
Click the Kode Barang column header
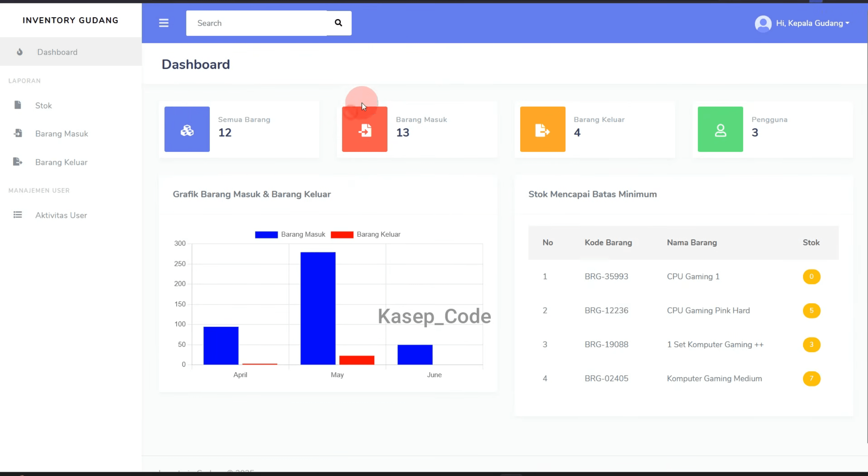(608, 242)
